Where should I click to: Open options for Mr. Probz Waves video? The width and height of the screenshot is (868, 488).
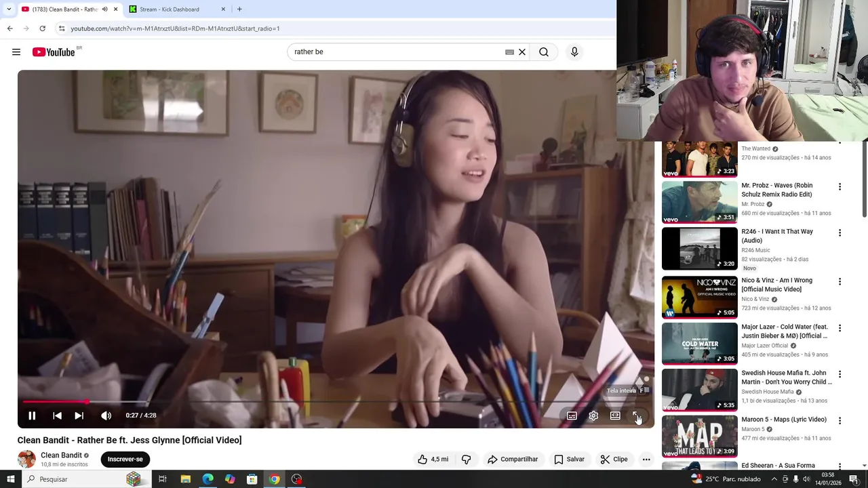840,186
